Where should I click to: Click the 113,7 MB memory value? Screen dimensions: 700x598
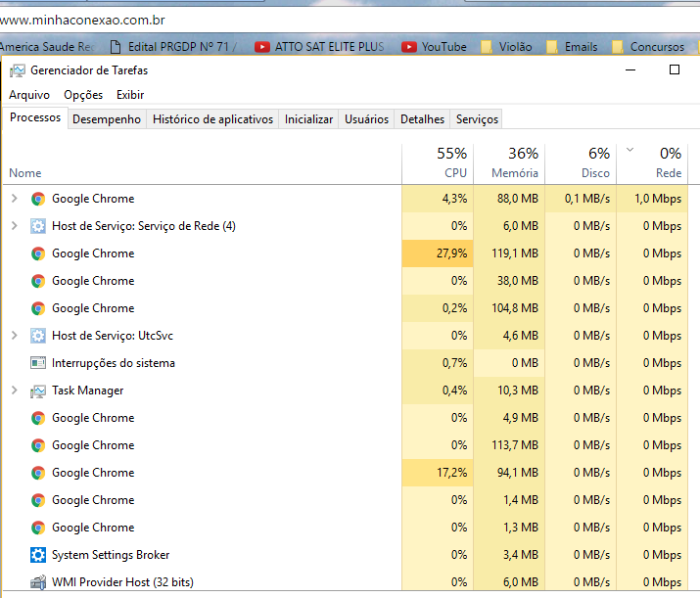[x=515, y=445]
